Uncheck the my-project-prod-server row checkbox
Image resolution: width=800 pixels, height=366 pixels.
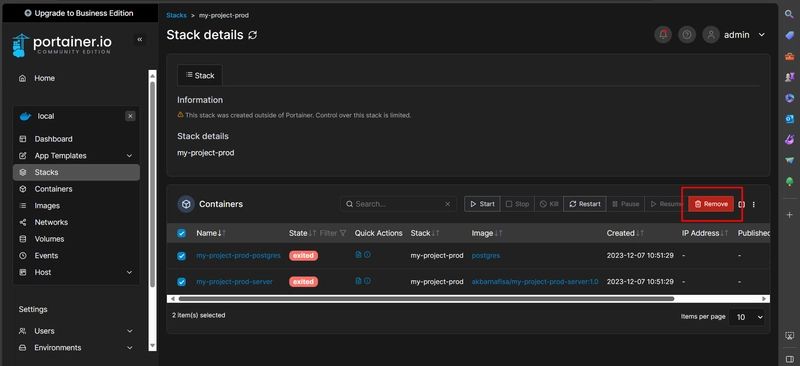click(181, 282)
